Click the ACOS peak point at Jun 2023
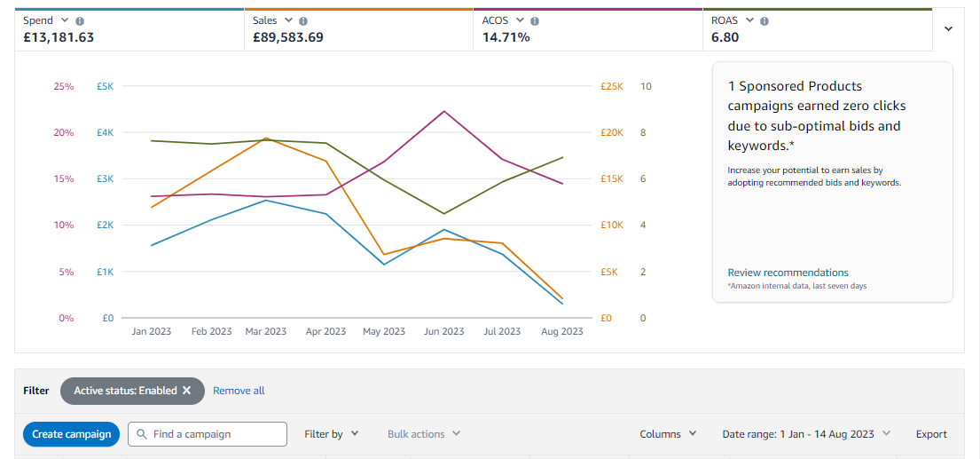Image resolution: width=980 pixels, height=459 pixels. 444,111
